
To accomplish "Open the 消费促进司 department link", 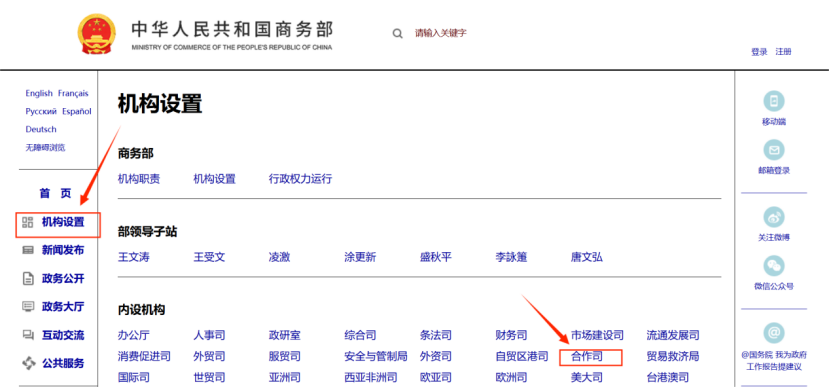I will [x=144, y=356].
